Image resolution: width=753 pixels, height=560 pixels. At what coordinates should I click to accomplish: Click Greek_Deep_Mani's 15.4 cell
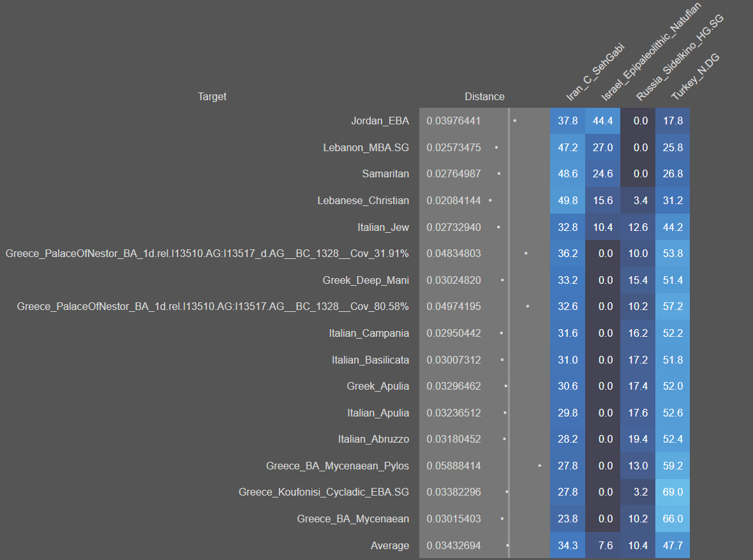(x=637, y=280)
